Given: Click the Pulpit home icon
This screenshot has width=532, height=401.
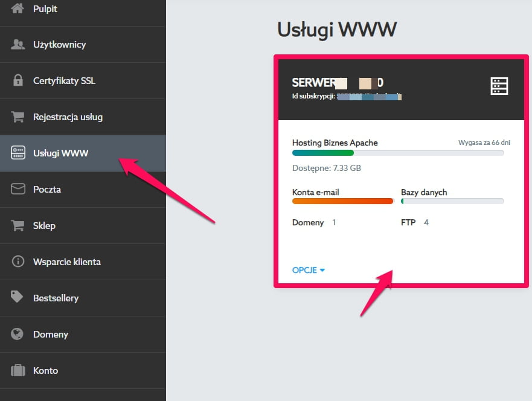Looking at the screenshot, I should pyautogui.click(x=18, y=8).
